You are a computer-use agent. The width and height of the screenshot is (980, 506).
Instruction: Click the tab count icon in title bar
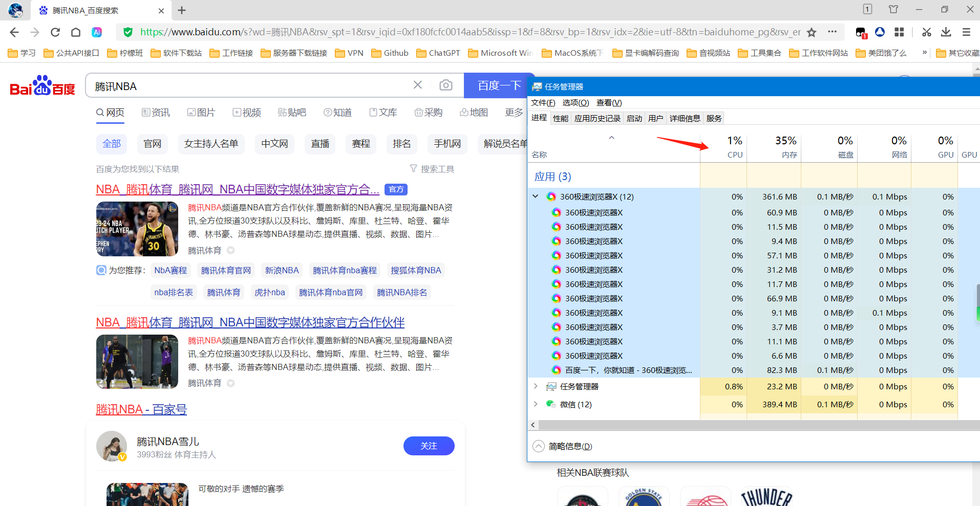pyautogui.click(x=867, y=9)
